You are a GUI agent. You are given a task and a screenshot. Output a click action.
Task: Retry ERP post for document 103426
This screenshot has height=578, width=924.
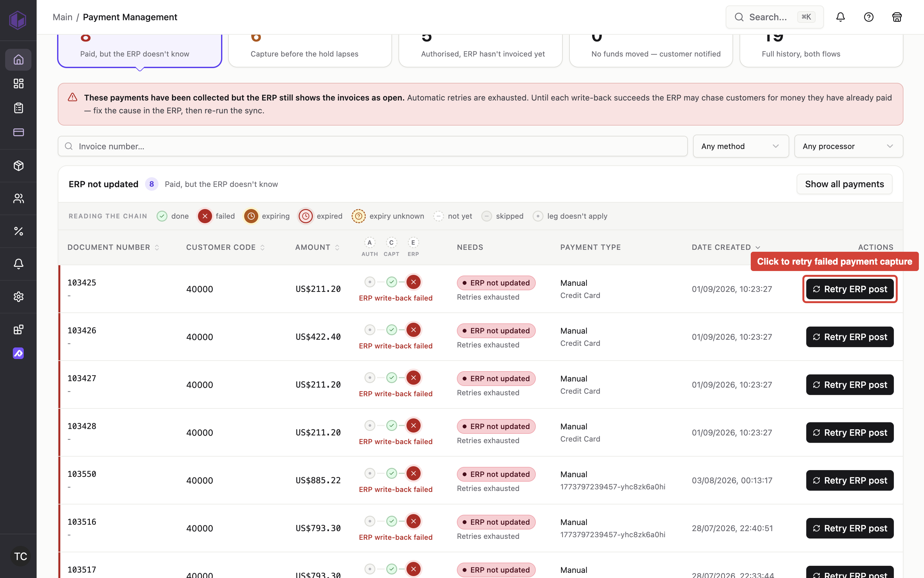[x=850, y=337]
